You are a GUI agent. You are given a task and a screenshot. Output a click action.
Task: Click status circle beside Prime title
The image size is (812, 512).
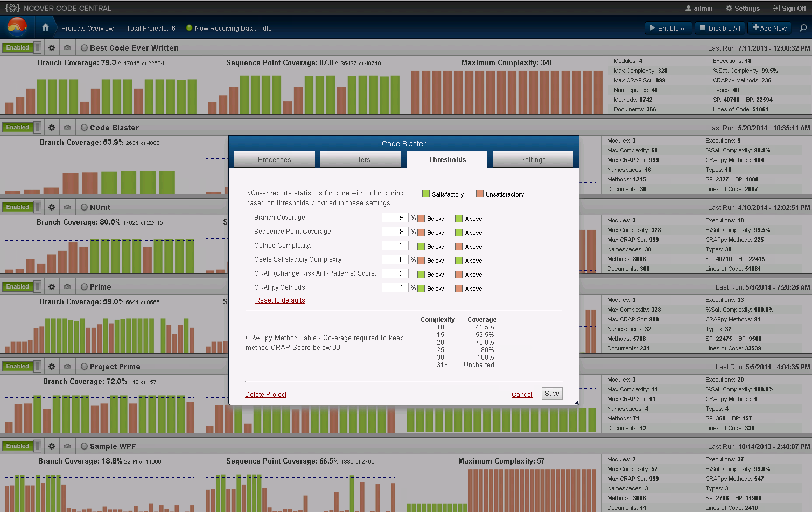tap(84, 287)
